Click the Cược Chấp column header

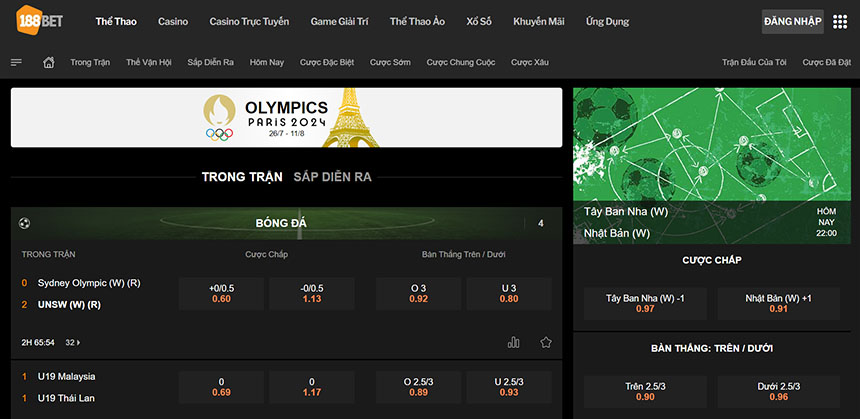tap(266, 254)
